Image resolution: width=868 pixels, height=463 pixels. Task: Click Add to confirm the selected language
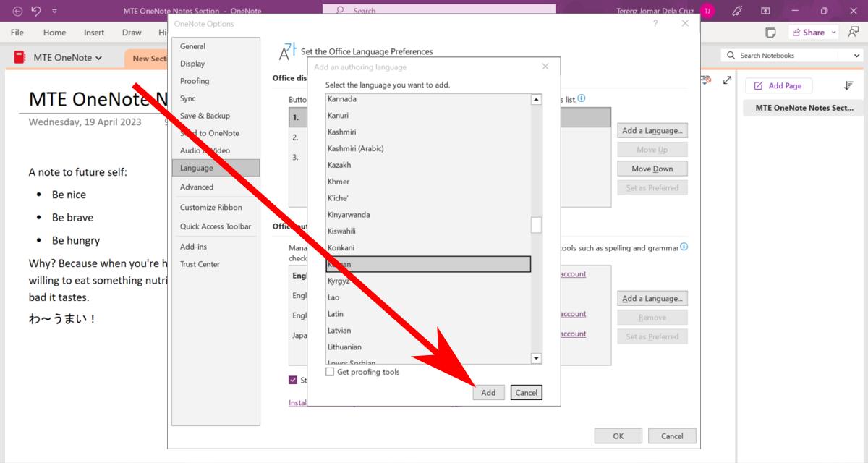tap(489, 392)
